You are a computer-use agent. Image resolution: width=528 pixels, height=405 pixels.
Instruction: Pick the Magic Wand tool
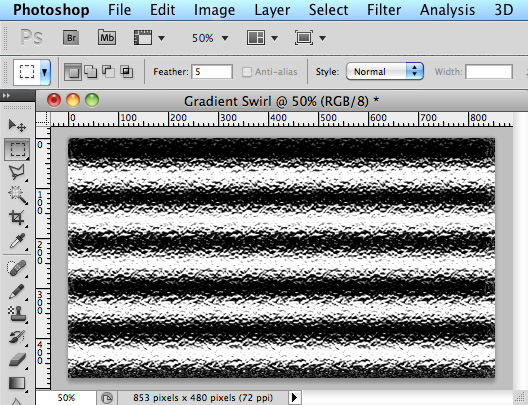17,195
